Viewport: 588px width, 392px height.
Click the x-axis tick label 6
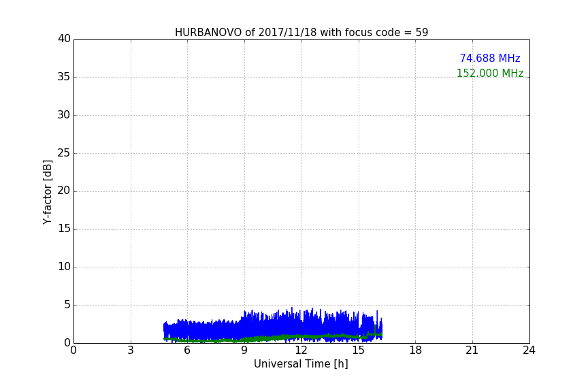[x=188, y=350]
